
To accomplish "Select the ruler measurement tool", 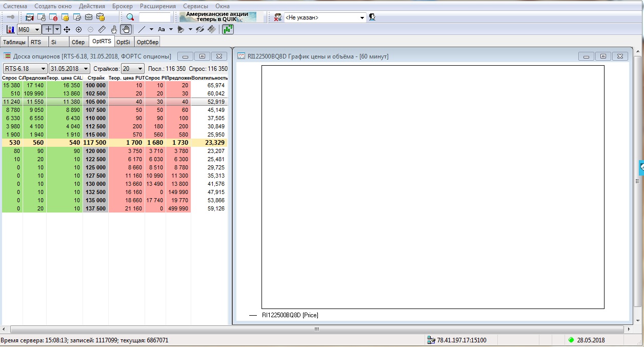I will click(102, 30).
